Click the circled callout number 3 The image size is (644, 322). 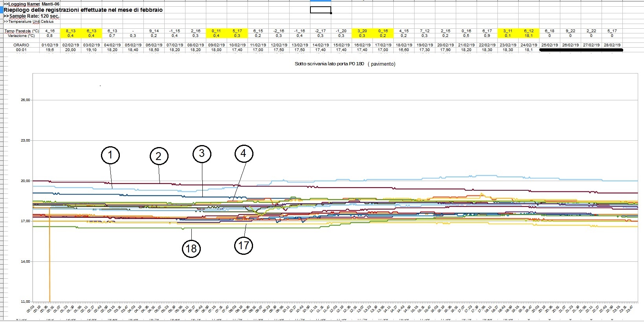(202, 153)
